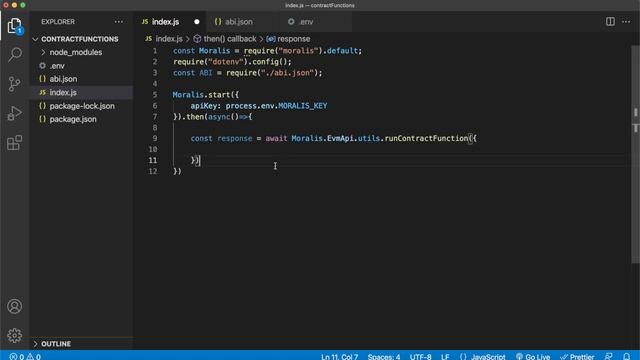Change end of line LF setting

point(445,356)
